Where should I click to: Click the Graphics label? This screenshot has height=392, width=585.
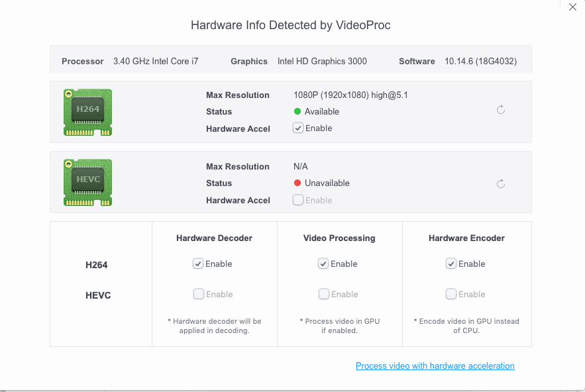click(249, 61)
